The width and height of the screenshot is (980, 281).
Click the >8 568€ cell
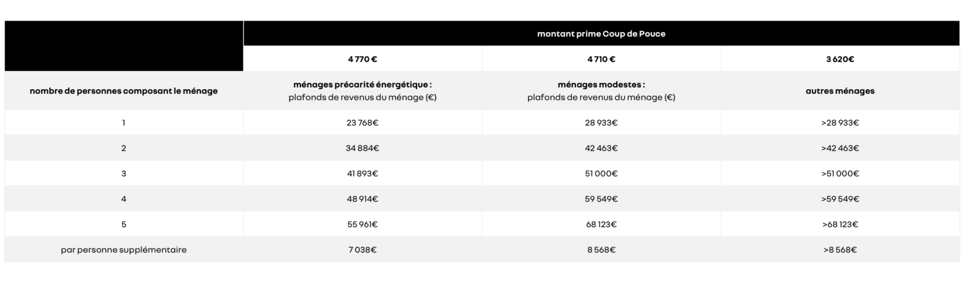840,250
